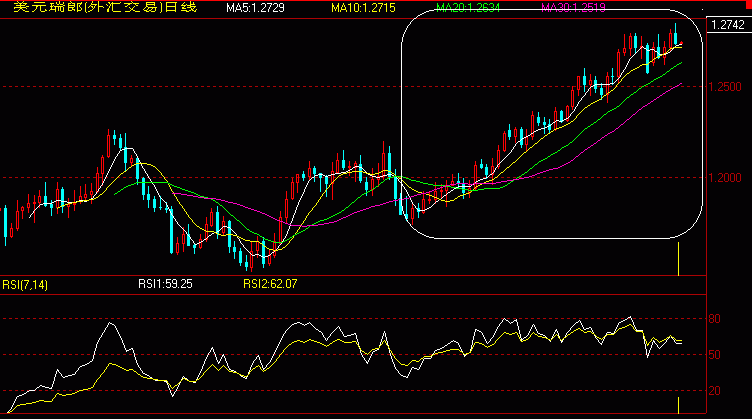Click the MA5:1.2729 indicator label
Viewport: 752px width, 419px height.
tap(255, 8)
